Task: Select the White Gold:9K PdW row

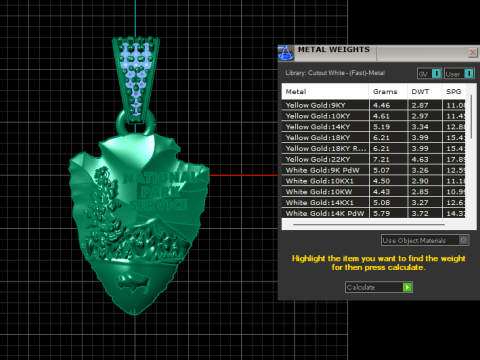Action: coord(373,170)
